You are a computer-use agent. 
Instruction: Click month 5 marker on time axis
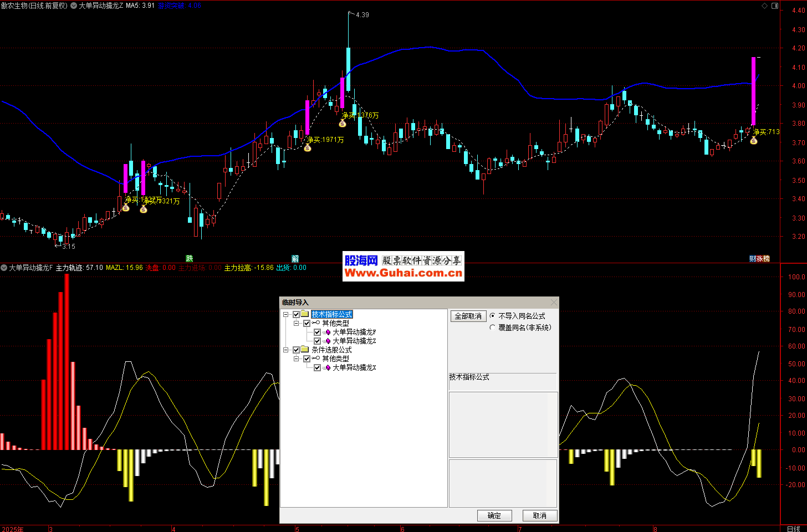(x=297, y=529)
